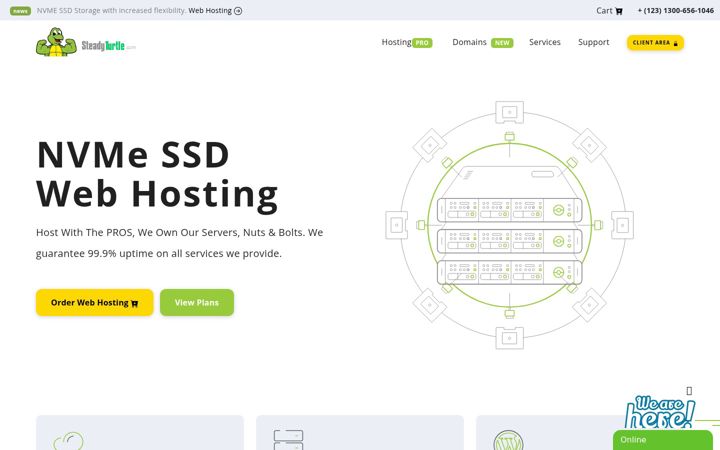Open the Domains NEW menu
720x450 pixels.
(x=483, y=42)
